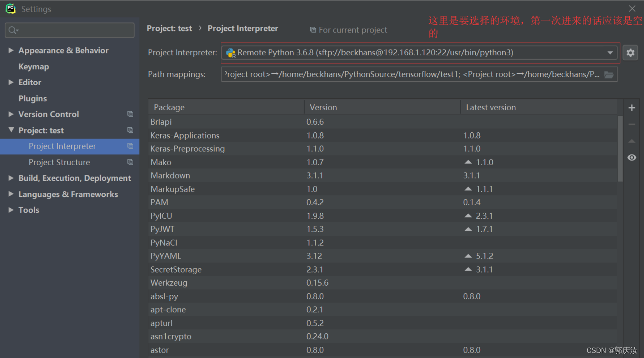The width and height of the screenshot is (644, 358).
Task: Select the Werkzeug package row
Action: 383,283
